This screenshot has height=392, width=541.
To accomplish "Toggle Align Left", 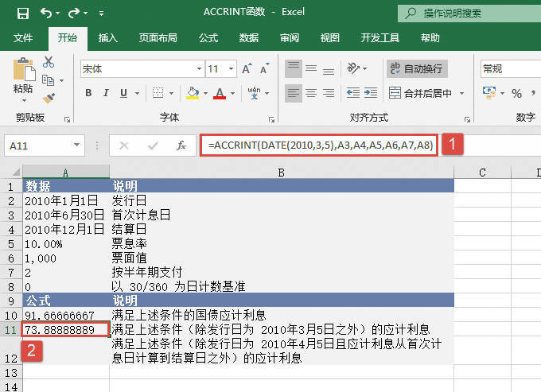I will click(x=294, y=93).
